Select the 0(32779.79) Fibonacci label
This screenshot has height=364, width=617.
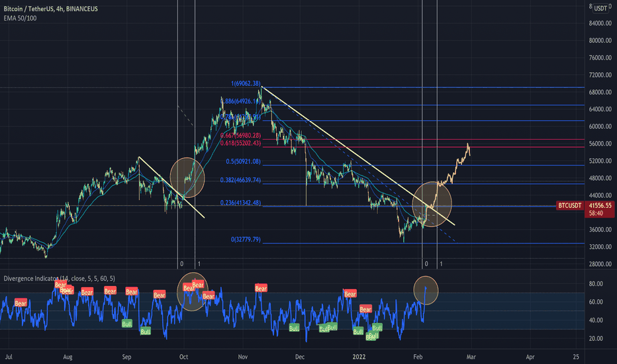tap(246, 240)
